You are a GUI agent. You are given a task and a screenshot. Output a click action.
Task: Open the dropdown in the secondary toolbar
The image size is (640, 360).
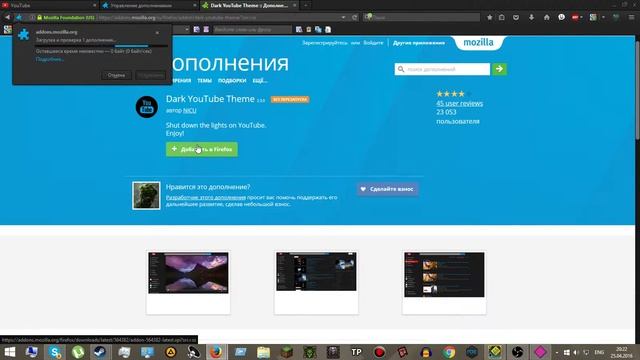[187, 29]
